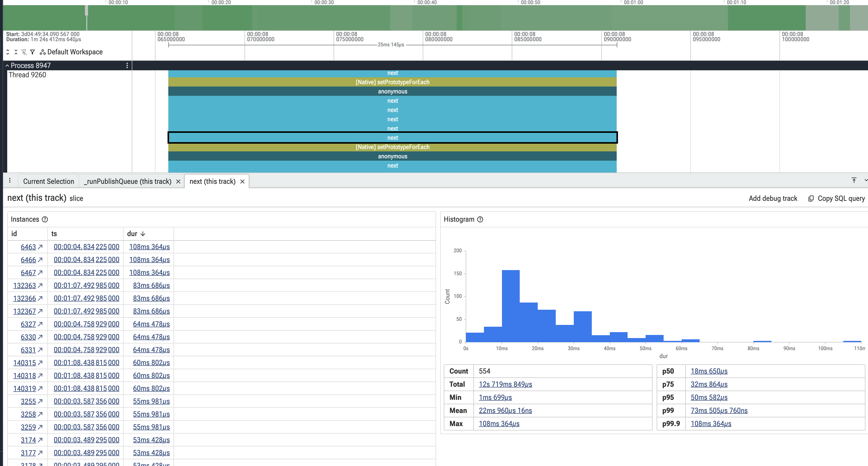868x466 pixels.
Task: Sort by the ts column header
Action: (85, 234)
